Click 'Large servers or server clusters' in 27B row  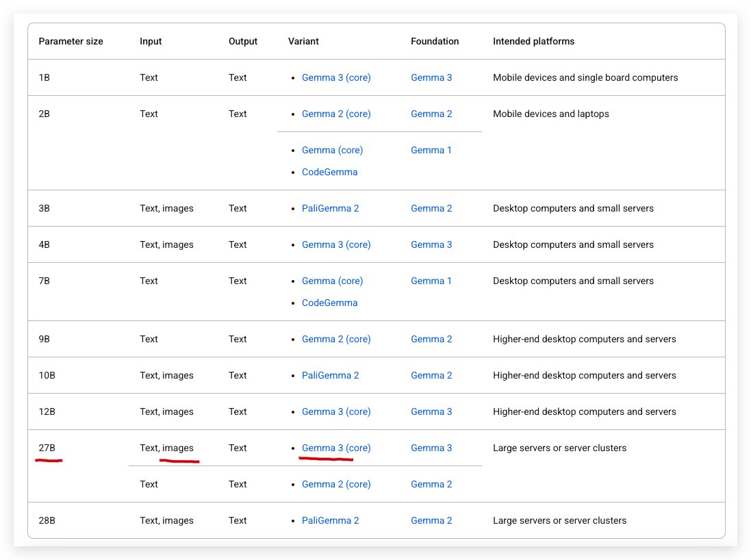point(559,448)
